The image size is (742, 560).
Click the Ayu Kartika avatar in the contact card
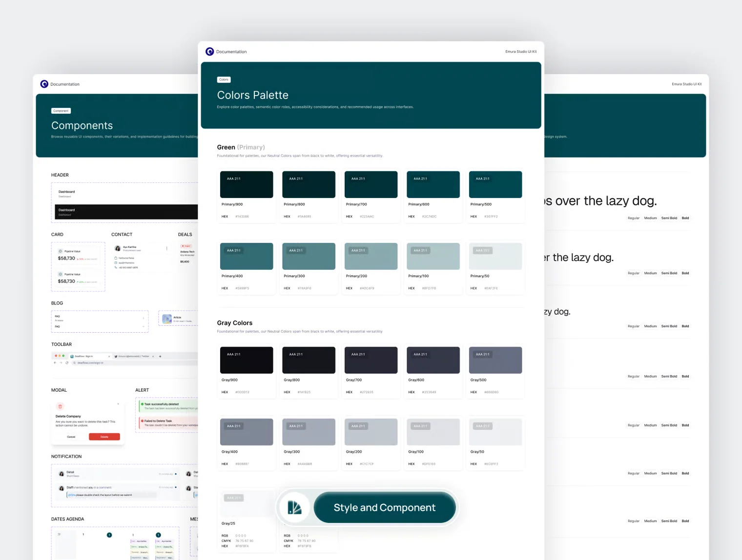coord(118,248)
